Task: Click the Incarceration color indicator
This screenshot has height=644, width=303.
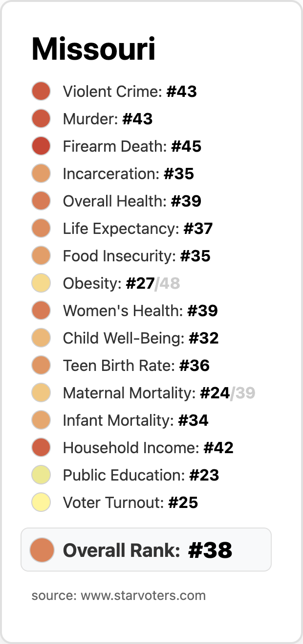Action: pyautogui.click(x=41, y=174)
